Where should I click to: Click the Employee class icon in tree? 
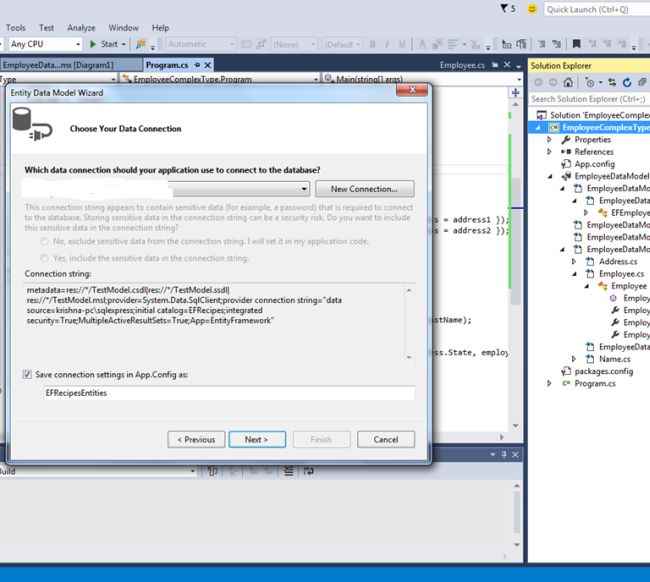pyautogui.click(x=603, y=286)
